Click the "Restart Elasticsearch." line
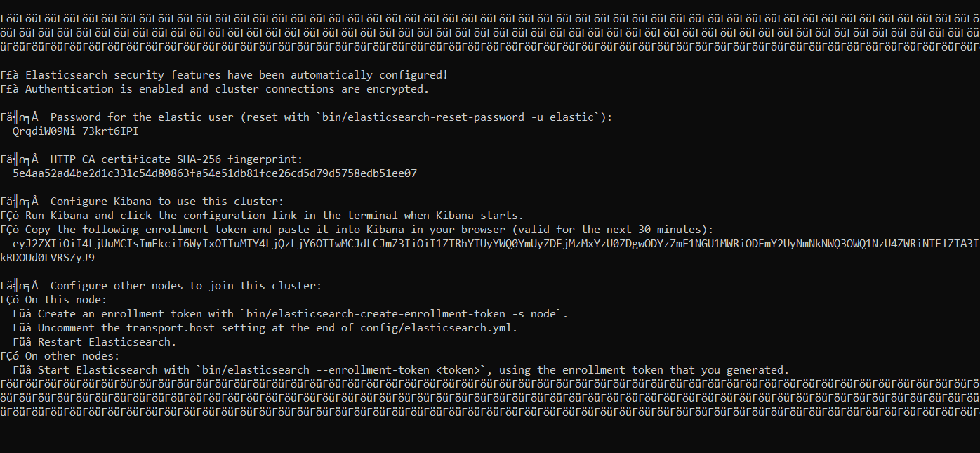Image resolution: width=980 pixels, height=453 pixels. [x=107, y=342]
